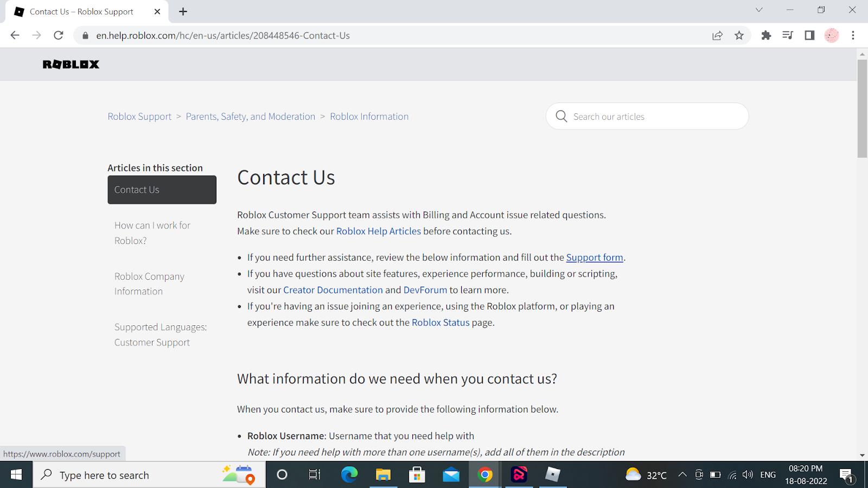This screenshot has width=868, height=488.
Task: Open the notification center icon
Action: (847, 476)
